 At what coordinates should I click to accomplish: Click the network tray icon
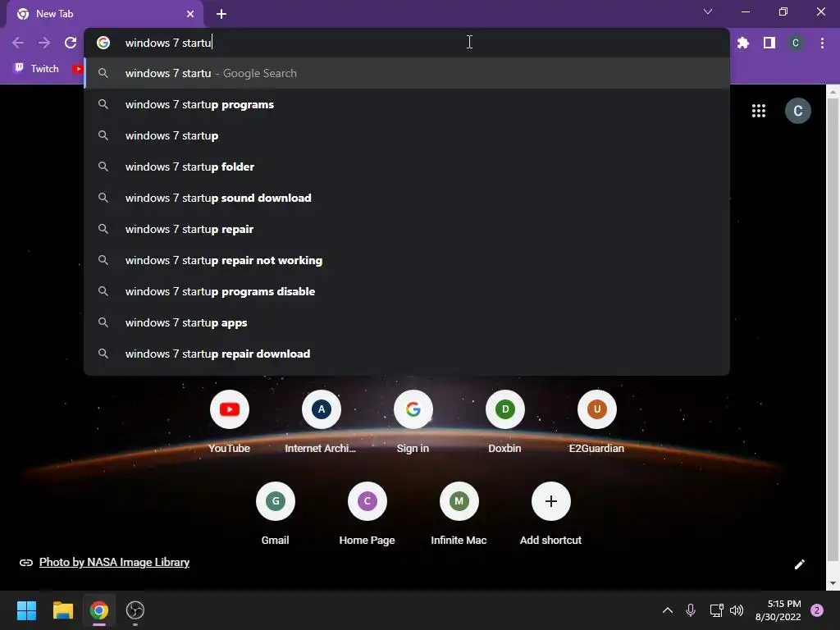pyautogui.click(x=716, y=610)
